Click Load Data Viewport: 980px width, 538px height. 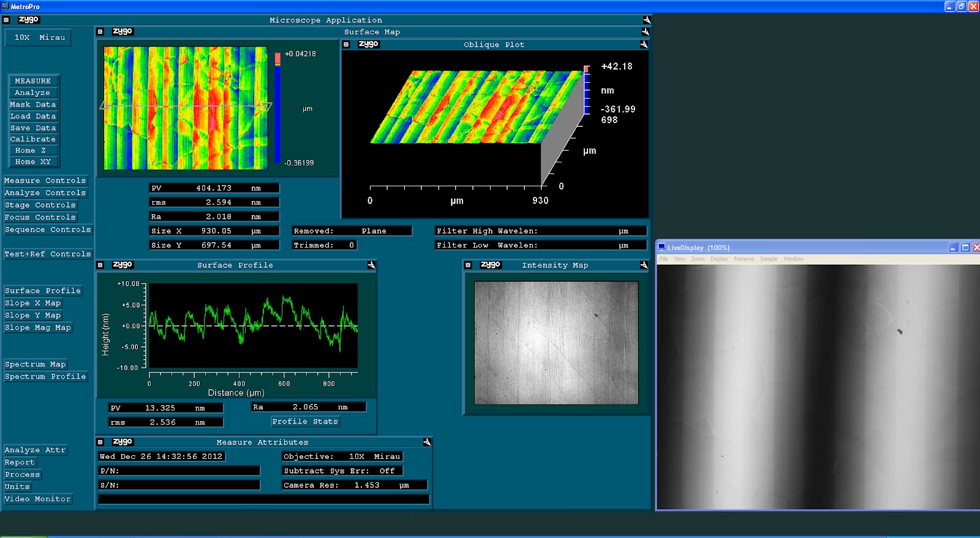pos(33,116)
